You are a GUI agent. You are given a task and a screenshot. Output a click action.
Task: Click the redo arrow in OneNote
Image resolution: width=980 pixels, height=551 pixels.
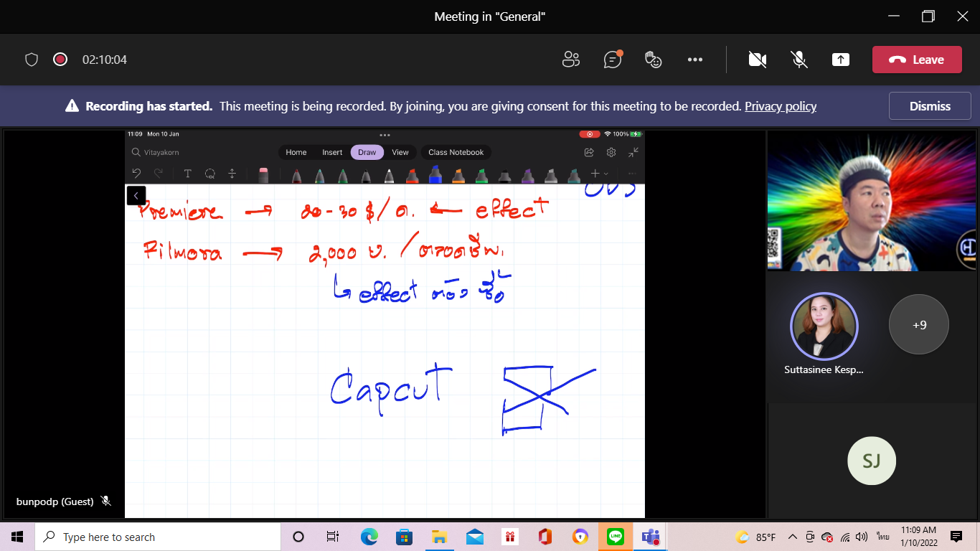click(x=159, y=173)
